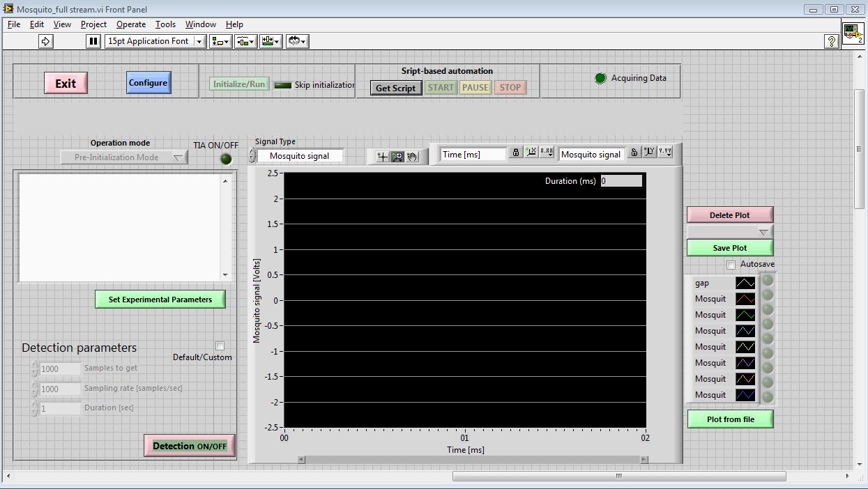
Task: Click the yellow Mosquit plot sample in legend
Action: click(x=745, y=347)
